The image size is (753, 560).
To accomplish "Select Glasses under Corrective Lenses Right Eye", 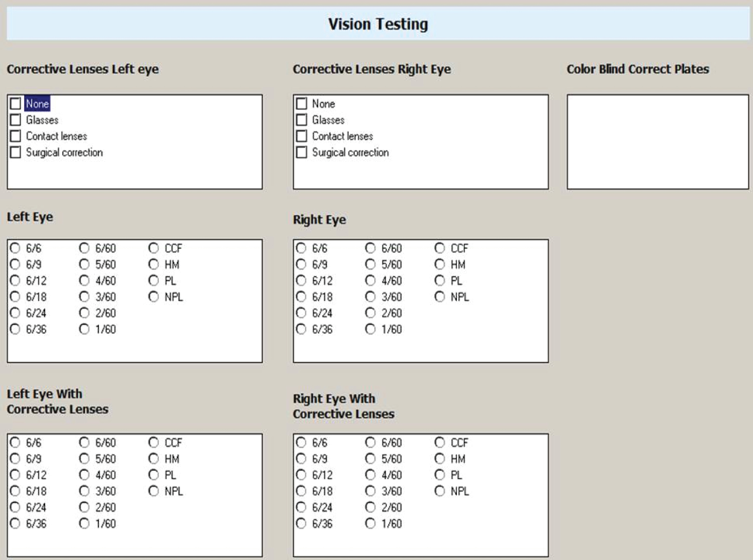I will pyautogui.click(x=302, y=120).
